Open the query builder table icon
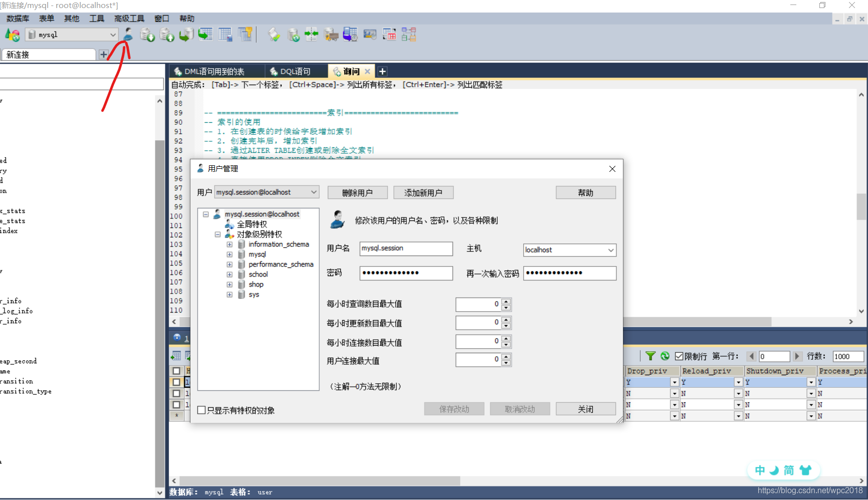 (389, 35)
